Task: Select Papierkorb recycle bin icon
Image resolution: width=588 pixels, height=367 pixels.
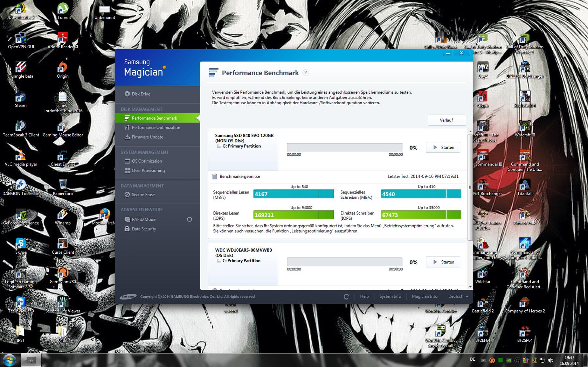Action: pos(63,188)
